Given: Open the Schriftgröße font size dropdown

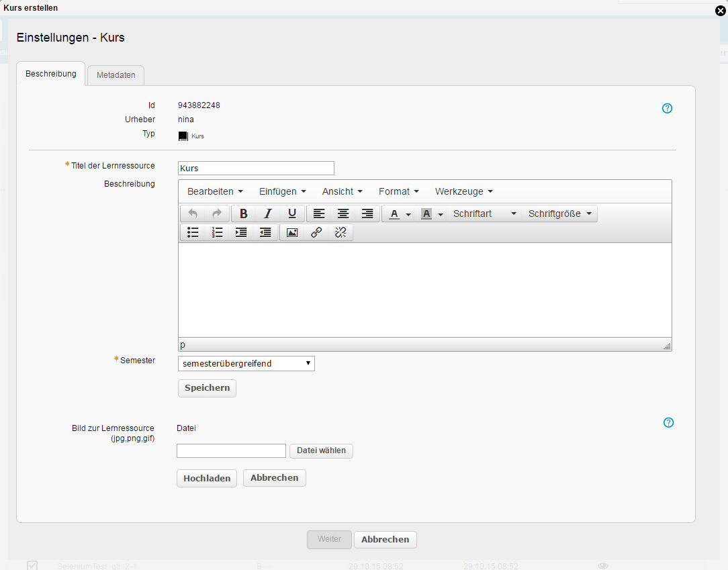Looking at the screenshot, I should [560, 213].
